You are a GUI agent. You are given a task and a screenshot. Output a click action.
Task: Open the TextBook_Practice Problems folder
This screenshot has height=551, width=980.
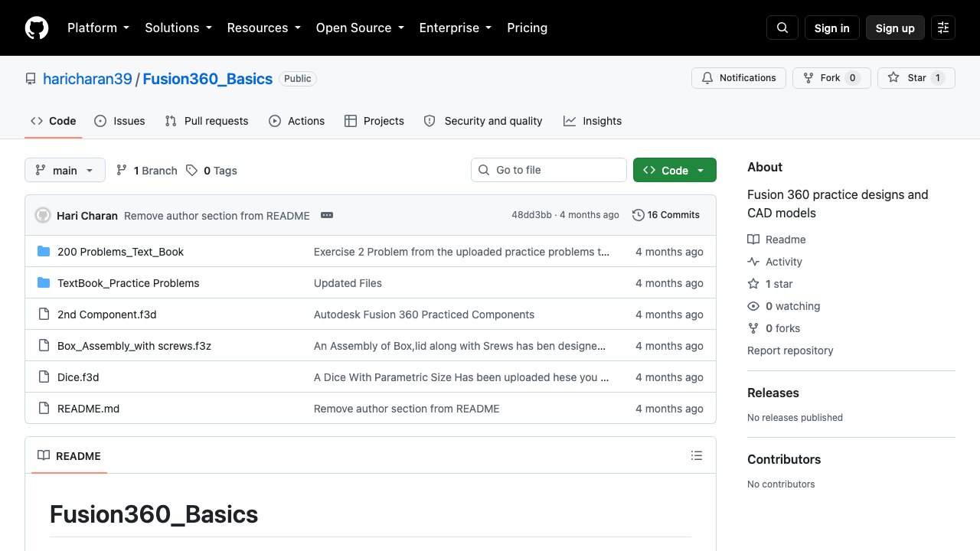(x=128, y=283)
